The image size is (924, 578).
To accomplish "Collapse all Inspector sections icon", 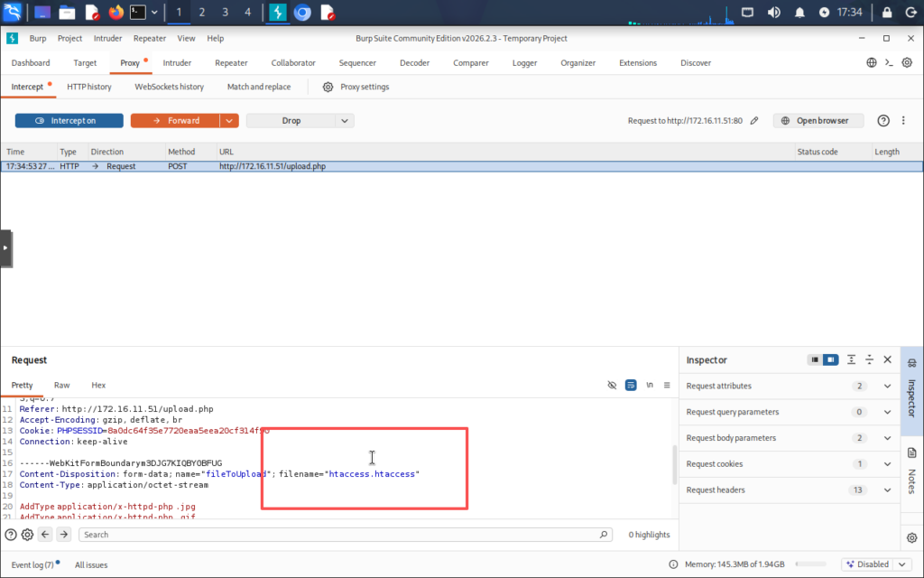I will click(870, 359).
